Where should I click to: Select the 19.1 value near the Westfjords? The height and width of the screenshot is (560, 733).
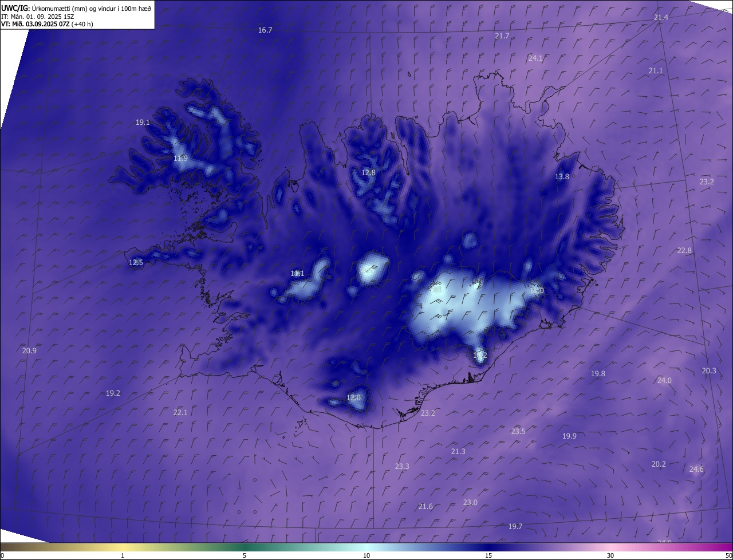(x=143, y=123)
